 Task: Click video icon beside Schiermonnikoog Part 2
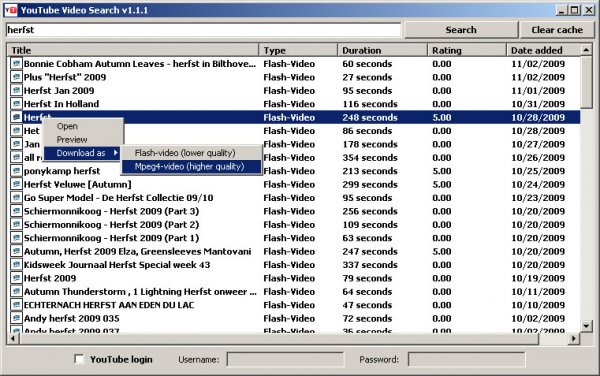(16, 224)
